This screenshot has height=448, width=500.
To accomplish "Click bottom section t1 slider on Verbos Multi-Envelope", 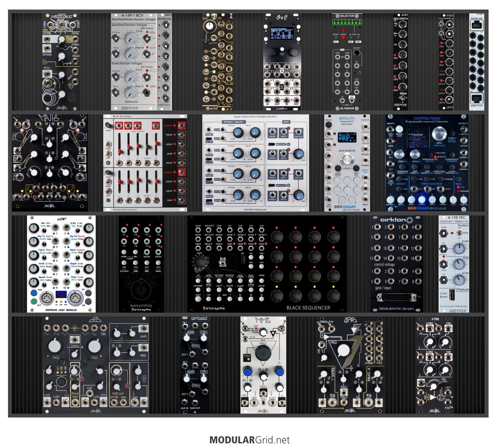I will click(x=119, y=182).
